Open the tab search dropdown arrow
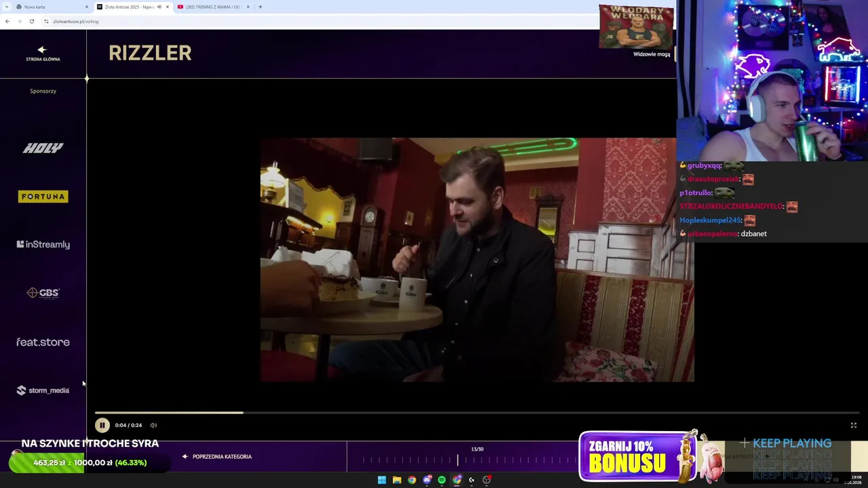 coord(5,7)
